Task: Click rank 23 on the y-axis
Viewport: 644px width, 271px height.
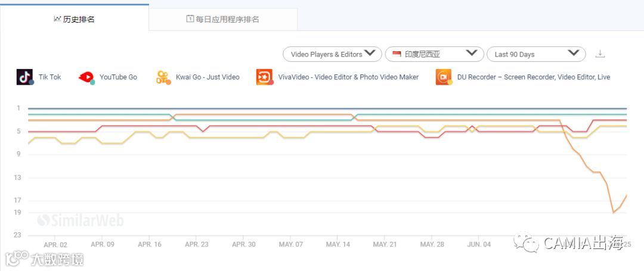Action: click(18, 235)
